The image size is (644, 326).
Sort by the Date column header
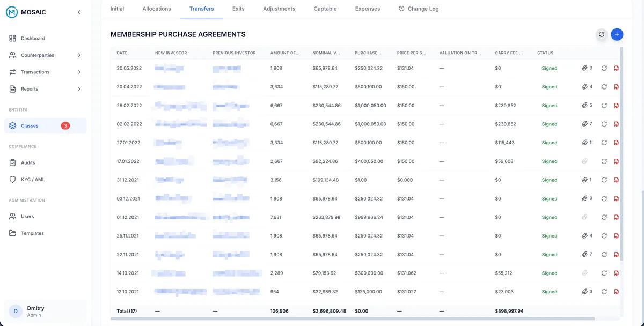click(122, 53)
